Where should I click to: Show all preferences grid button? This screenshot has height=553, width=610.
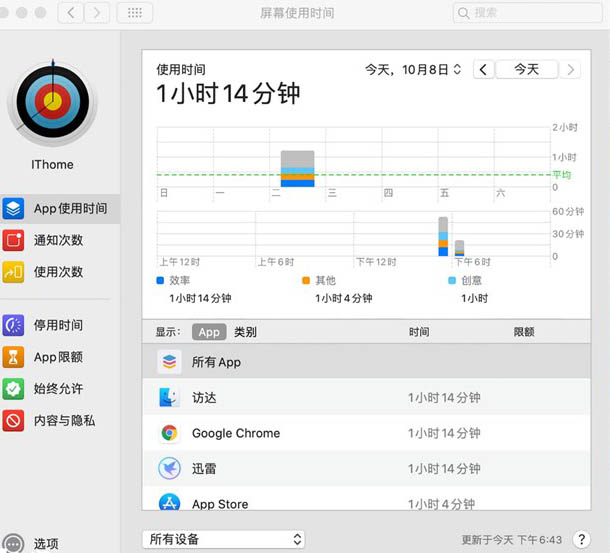coord(135,13)
